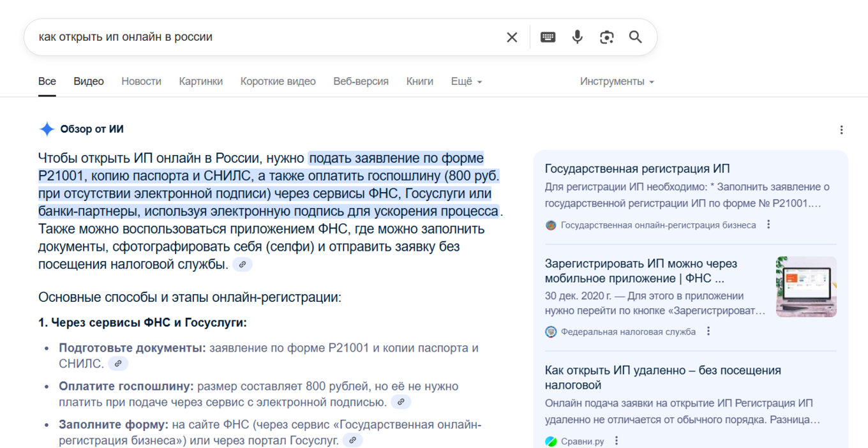Open three-dot menu next to 'Сравни.ру'

pos(616,441)
